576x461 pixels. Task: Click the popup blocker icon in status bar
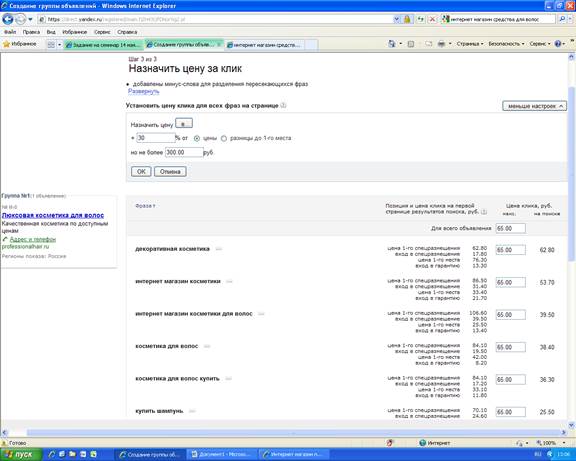point(389,443)
